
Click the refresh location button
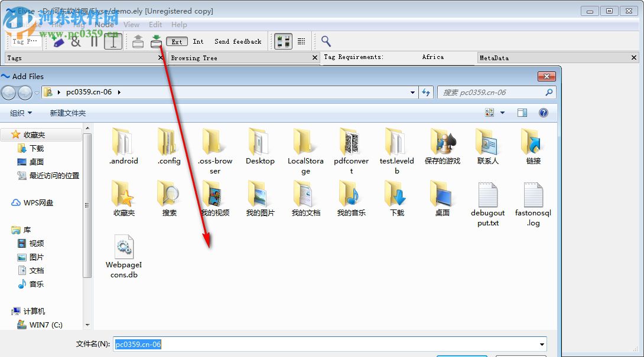[x=426, y=92]
